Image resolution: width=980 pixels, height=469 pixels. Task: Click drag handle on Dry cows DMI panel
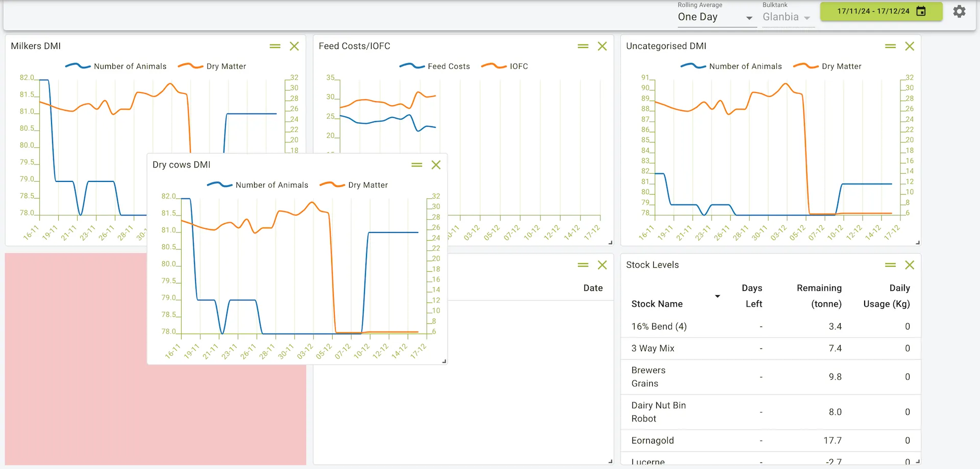coord(417,165)
